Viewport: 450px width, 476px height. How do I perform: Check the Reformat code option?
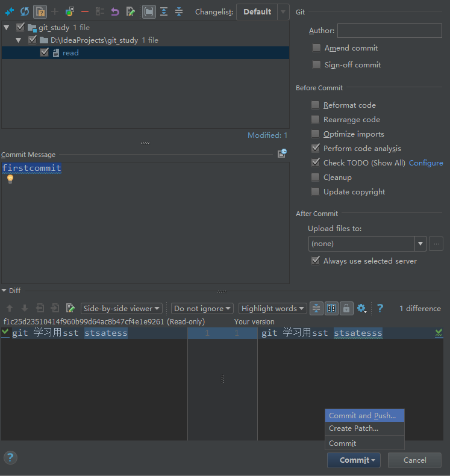coord(316,105)
